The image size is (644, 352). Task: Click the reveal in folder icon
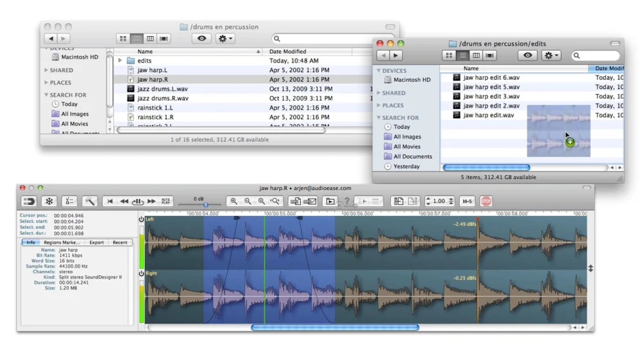click(x=330, y=201)
